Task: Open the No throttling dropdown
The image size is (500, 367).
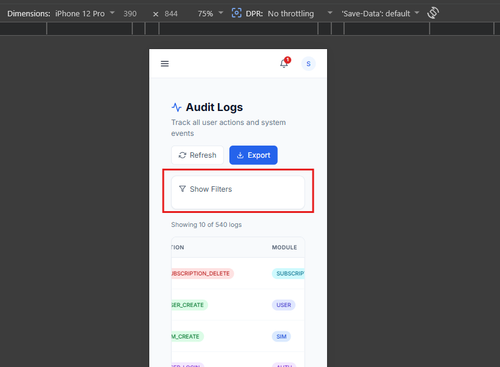Action: [x=300, y=14]
